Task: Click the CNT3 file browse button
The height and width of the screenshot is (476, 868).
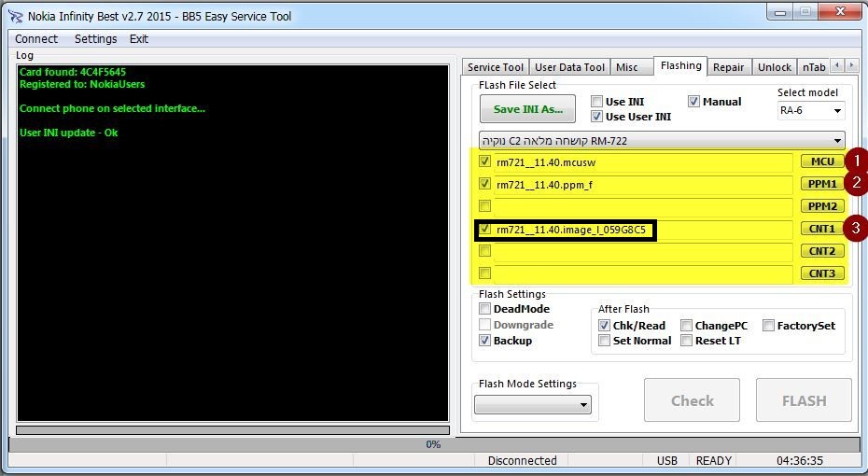Action: click(822, 273)
